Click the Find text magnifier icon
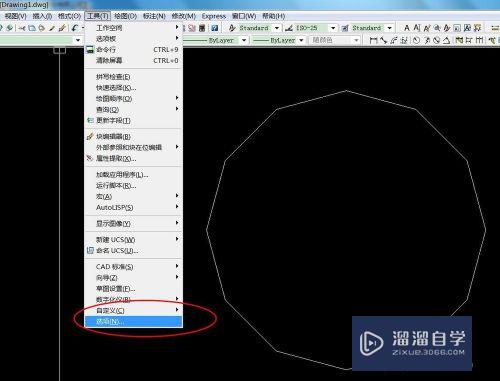The image size is (500, 381). 437,28
